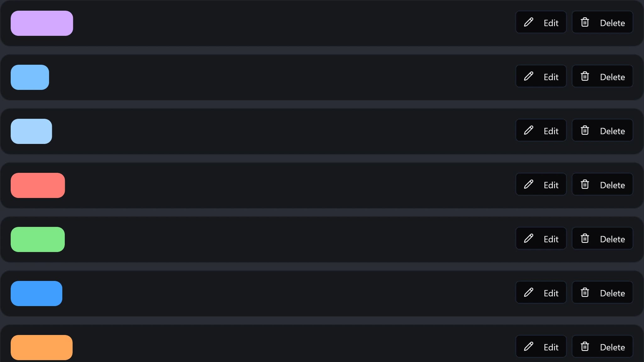Viewport: 644px width, 362px height.
Task: Click the pencil icon in the pale blue row
Action: click(529, 130)
